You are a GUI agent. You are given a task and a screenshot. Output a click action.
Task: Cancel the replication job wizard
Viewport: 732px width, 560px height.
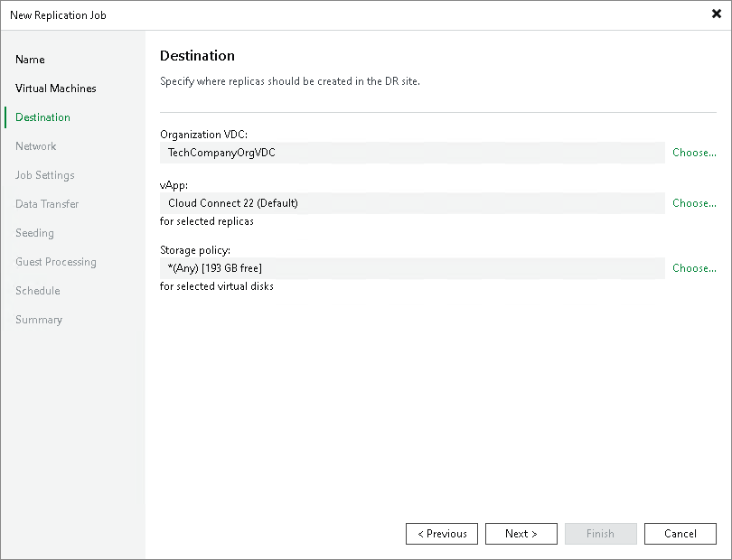pyautogui.click(x=680, y=533)
